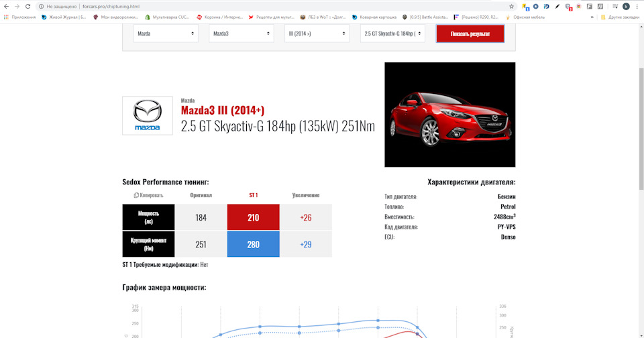Screen dimensions: 644x338
Task: Open the [Решено] R290 bookmark
Action: tap(476, 17)
